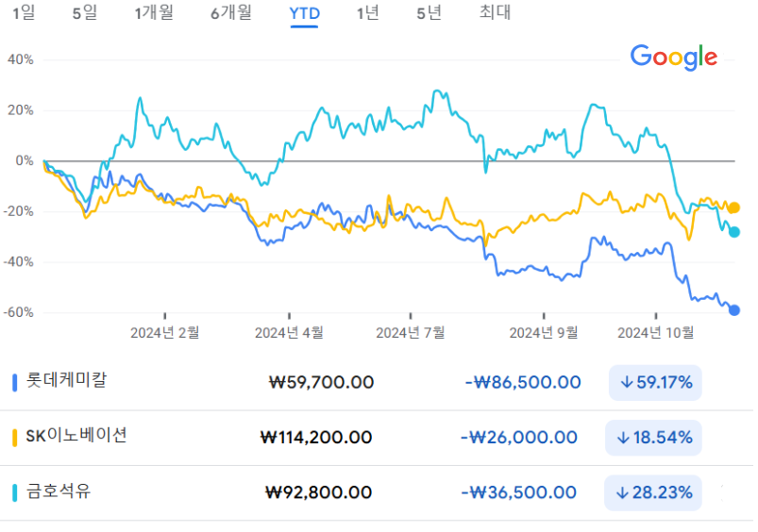The height and width of the screenshot is (532, 758).
Task: Click the down arrow in the 18.54% badge
Action: 623,438
